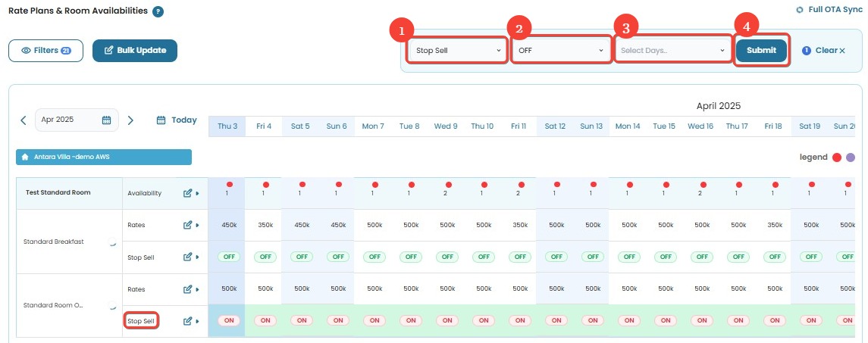Toggle Standard Breakfast Stop Sell on Thu 3
The height and width of the screenshot is (343, 868).
coord(229,257)
